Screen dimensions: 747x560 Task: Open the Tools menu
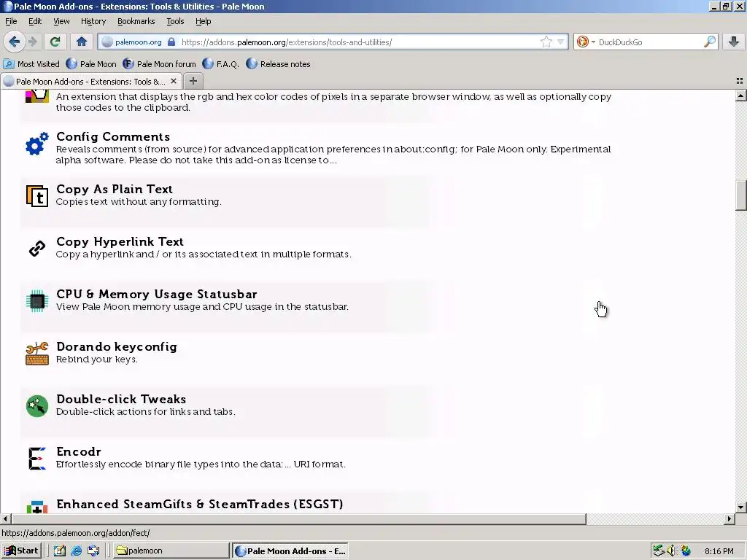point(175,21)
